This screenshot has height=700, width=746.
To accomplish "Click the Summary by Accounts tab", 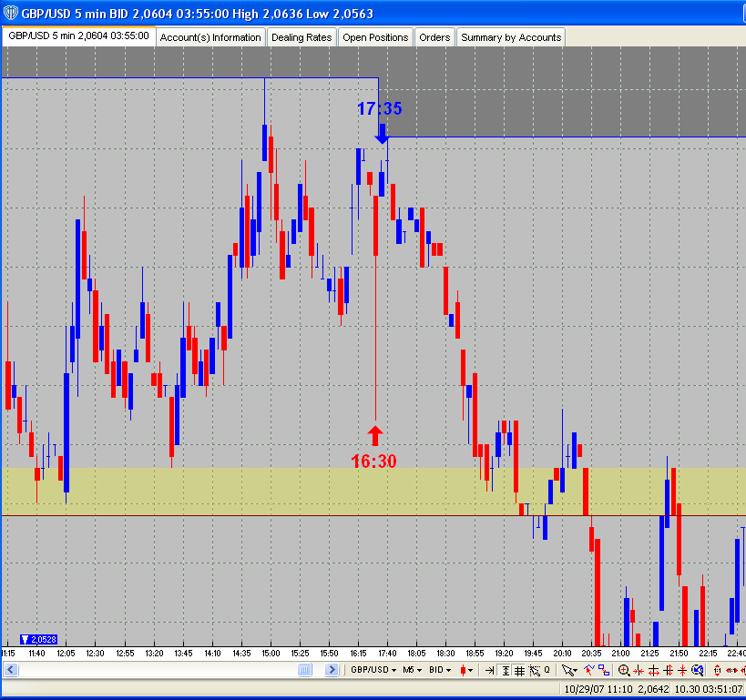I will pos(510,37).
